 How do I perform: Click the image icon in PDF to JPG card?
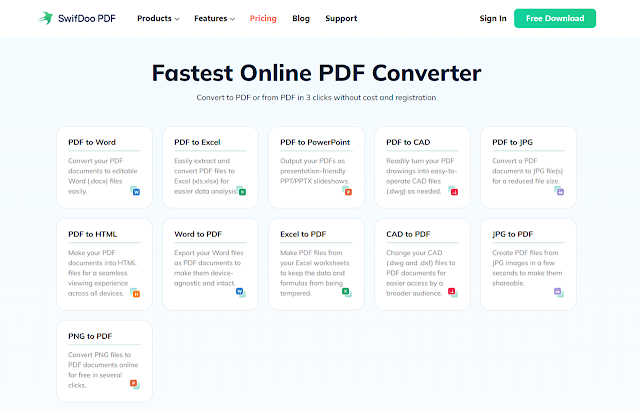(559, 191)
